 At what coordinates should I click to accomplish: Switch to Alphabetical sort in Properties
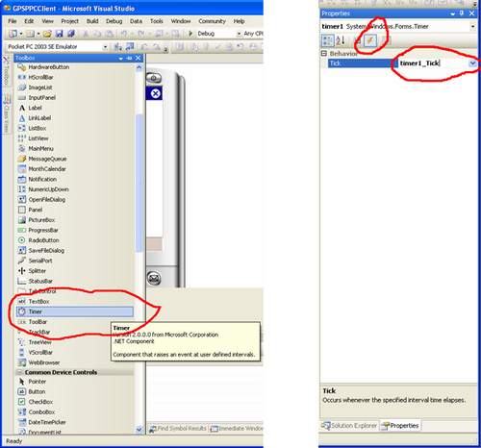pyautogui.click(x=341, y=40)
